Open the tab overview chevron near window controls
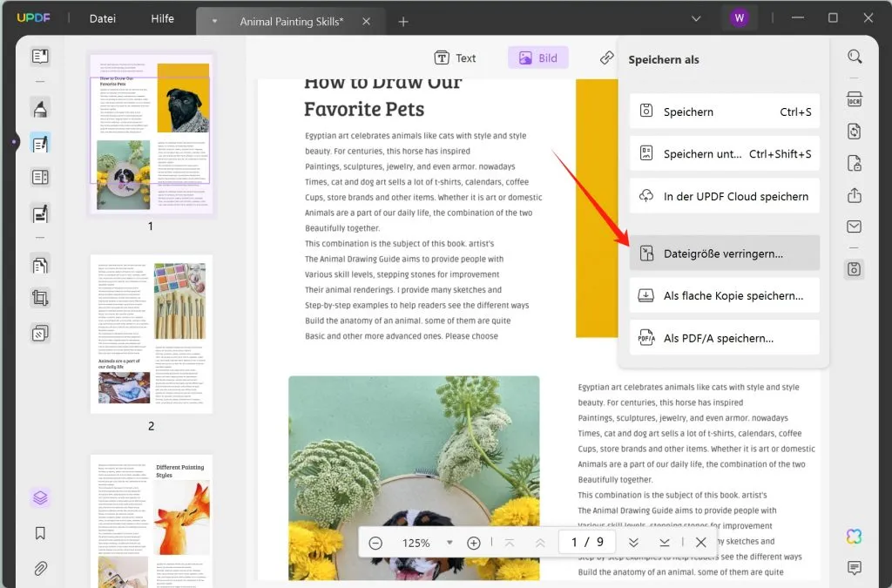Screen dimensions: 892x588 [x=695, y=17]
